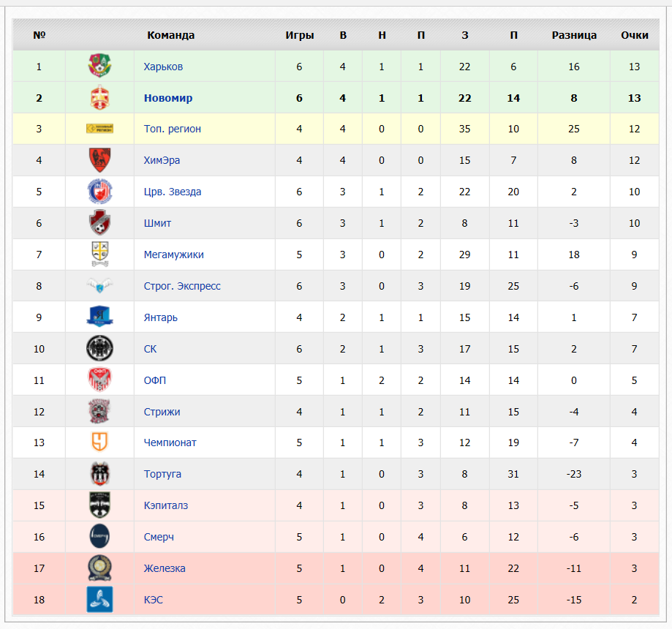Click the Разница column header

pos(574,35)
